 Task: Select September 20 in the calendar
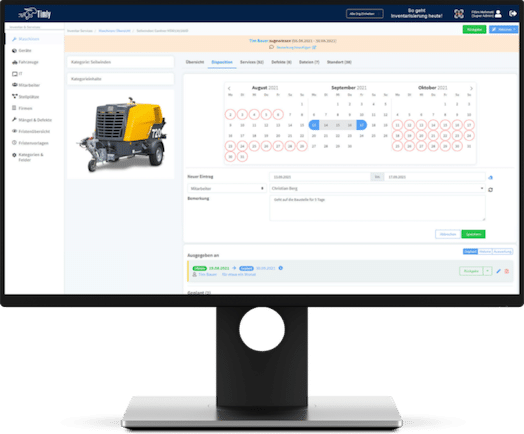pyautogui.click(x=314, y=136)
